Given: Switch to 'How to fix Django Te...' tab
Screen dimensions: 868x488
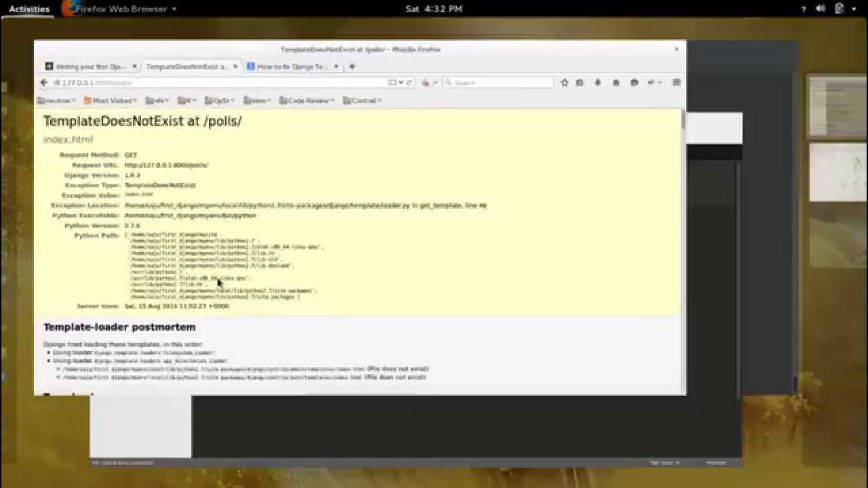Looking at the screenshot, I should [x=292, y=66].
